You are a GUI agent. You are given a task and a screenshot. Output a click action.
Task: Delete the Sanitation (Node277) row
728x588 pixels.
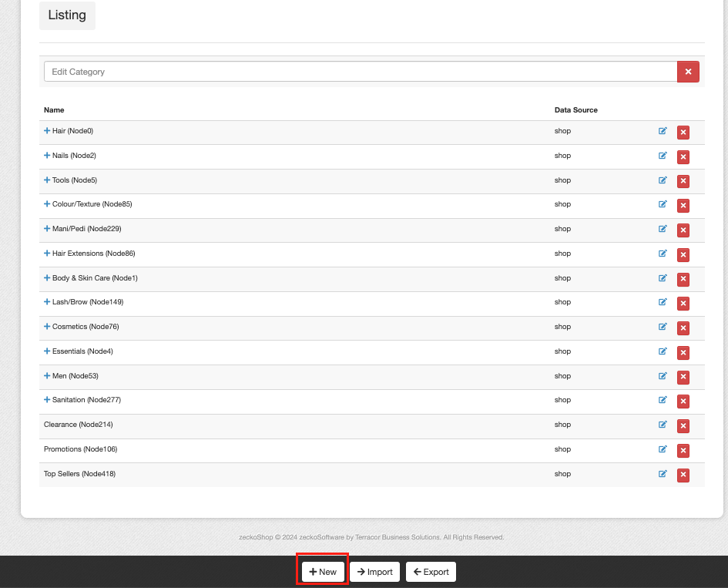click(683, 402)
